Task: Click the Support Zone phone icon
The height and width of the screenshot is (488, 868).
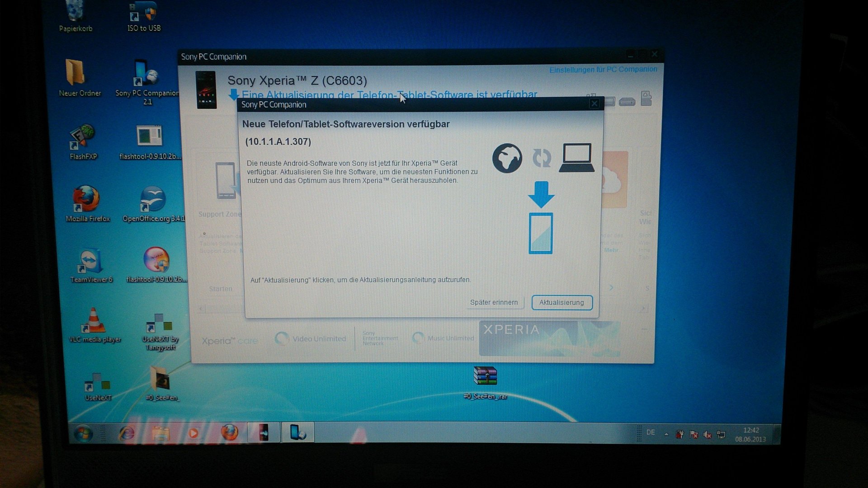Action: coord(226,181)
